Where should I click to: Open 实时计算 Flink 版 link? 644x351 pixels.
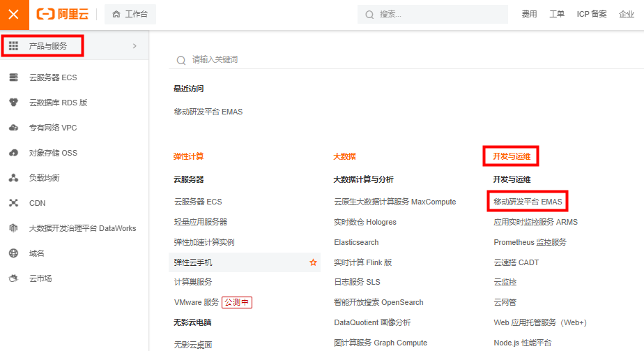pos(362,262)
